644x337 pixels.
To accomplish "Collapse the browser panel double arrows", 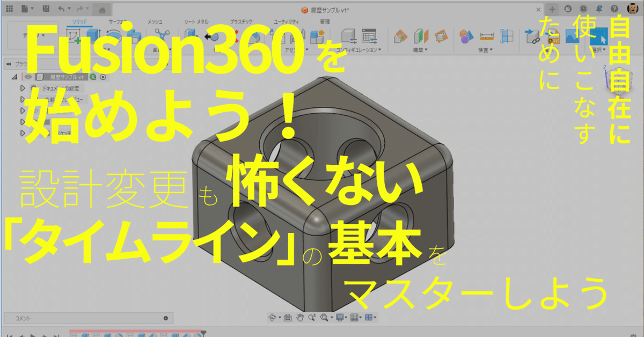I will point(8,63).
